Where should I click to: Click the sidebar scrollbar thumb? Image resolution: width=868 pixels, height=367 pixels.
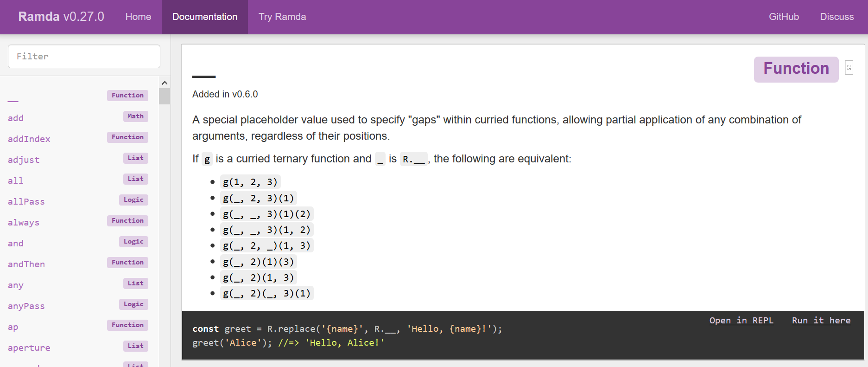tap(165, 97)
